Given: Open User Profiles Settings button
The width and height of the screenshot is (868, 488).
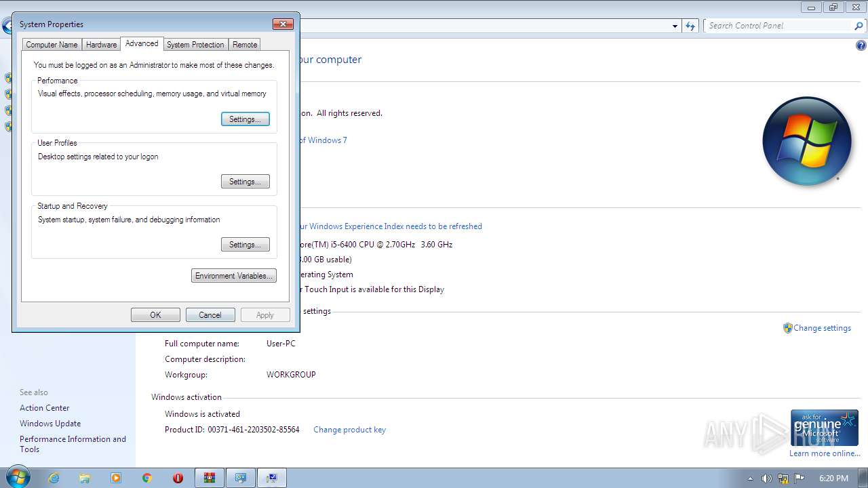Looking at the screenshot, I should (x=245, y=182).
